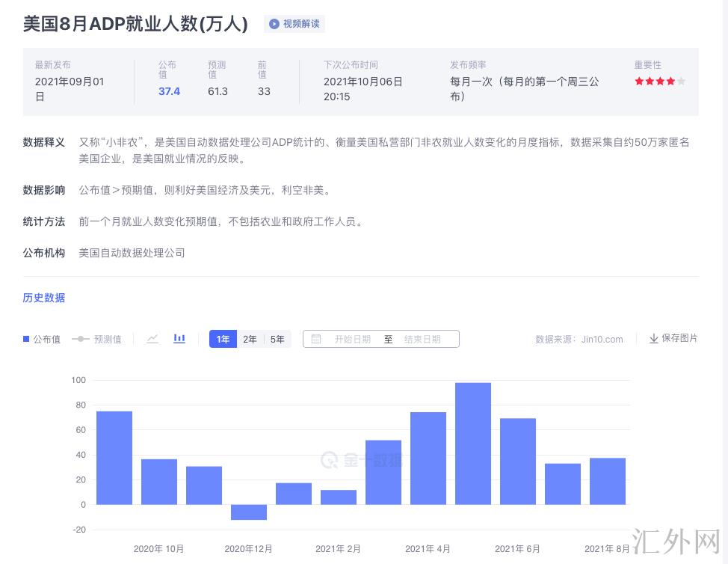Toggle 公布值 legend series
This screenshot has width=728, height=564.
coord(42,339)
